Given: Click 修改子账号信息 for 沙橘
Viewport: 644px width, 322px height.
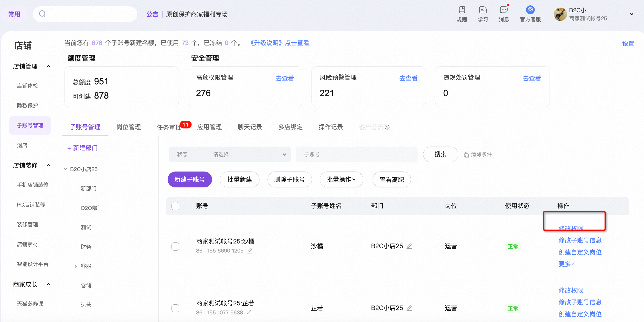Looking at the screenshot, I should 580,240.
